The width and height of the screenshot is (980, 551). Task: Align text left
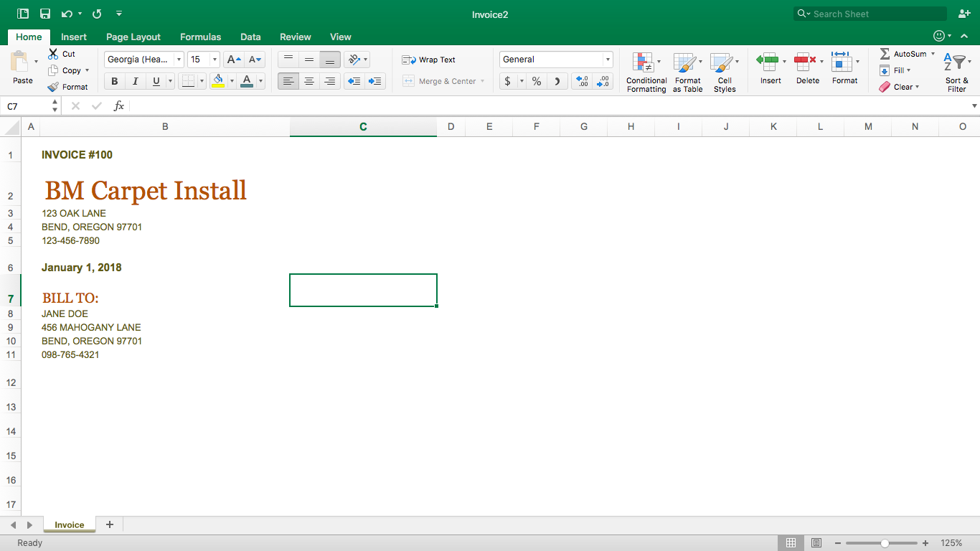pos(288,81)
